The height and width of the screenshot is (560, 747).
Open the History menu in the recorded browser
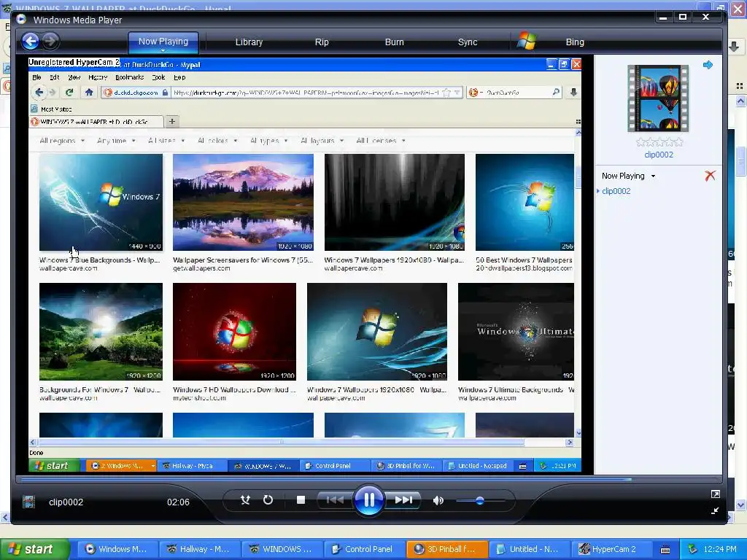pos(98,77)
